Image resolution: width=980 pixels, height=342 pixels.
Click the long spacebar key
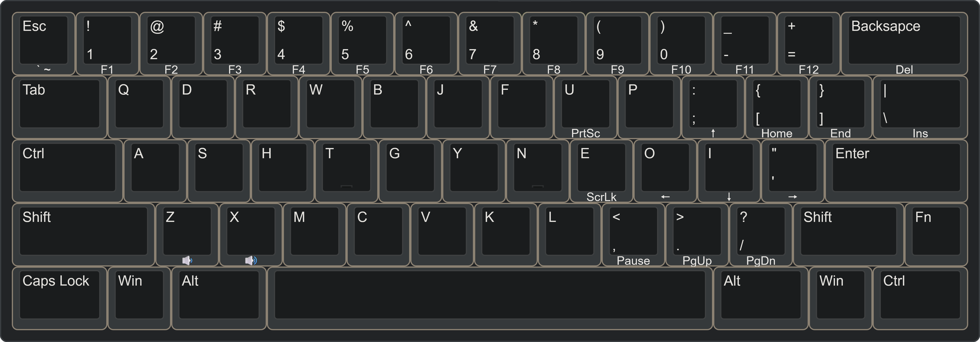(490, 298)
